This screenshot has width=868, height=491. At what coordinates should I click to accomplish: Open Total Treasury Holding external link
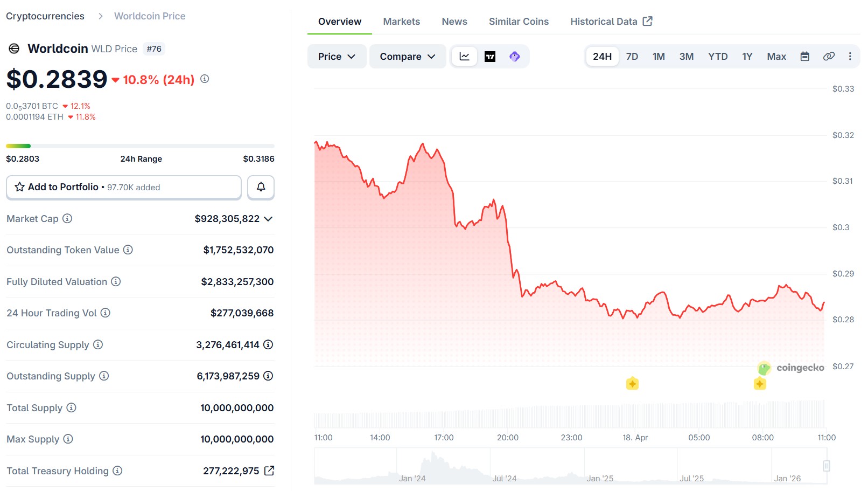point(269,471)
